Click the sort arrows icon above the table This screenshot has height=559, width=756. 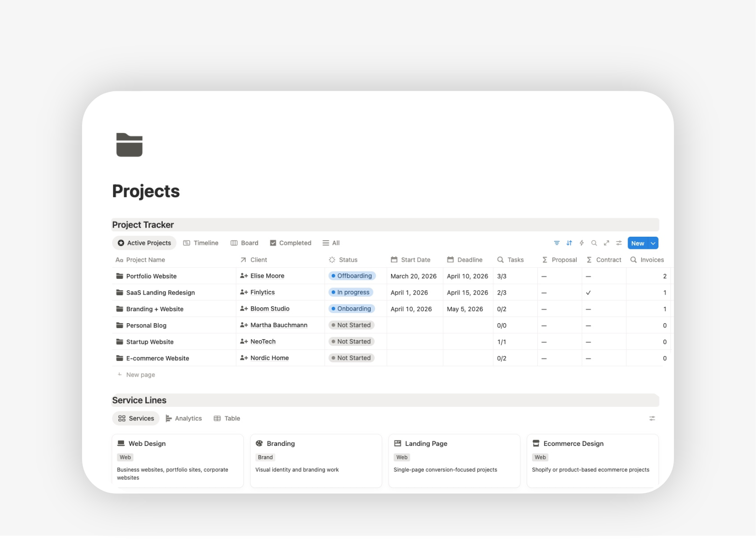point(569,243)
